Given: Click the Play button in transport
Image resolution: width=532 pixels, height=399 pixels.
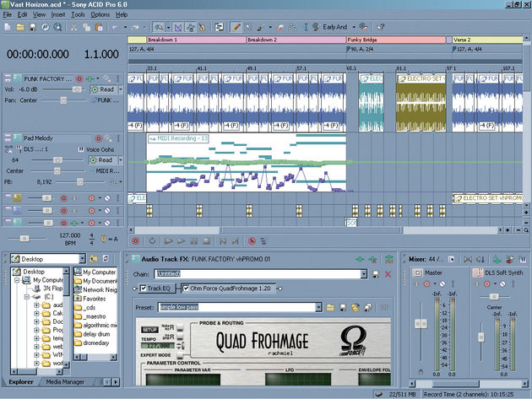Looking at the screenshot, I should tap(182, 241).
